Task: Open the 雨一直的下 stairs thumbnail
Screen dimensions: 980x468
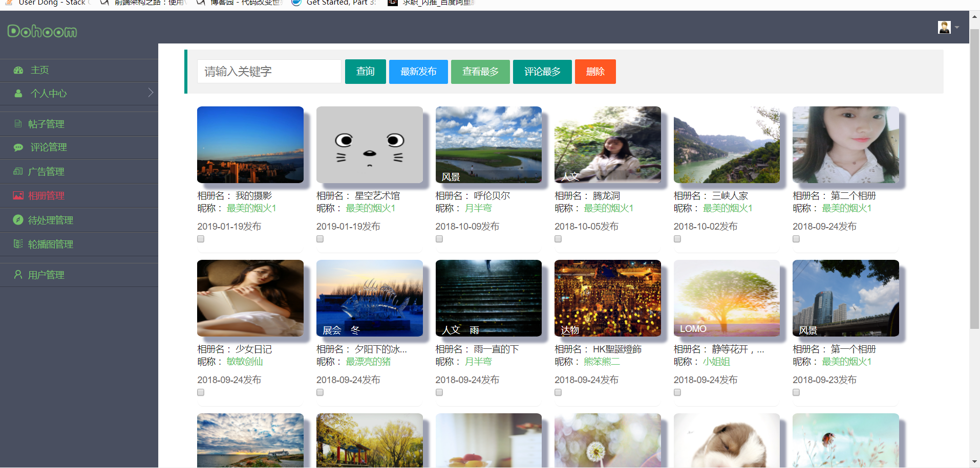Action: pos(488,298)
